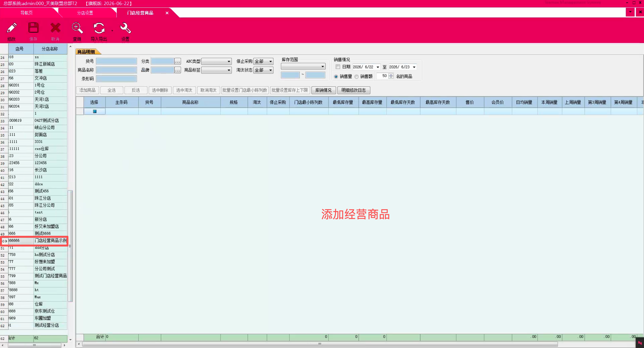Viewport: 644px width, 348px height.
Task: Select store row 门店经营商品示例
Action: [34, 241]
